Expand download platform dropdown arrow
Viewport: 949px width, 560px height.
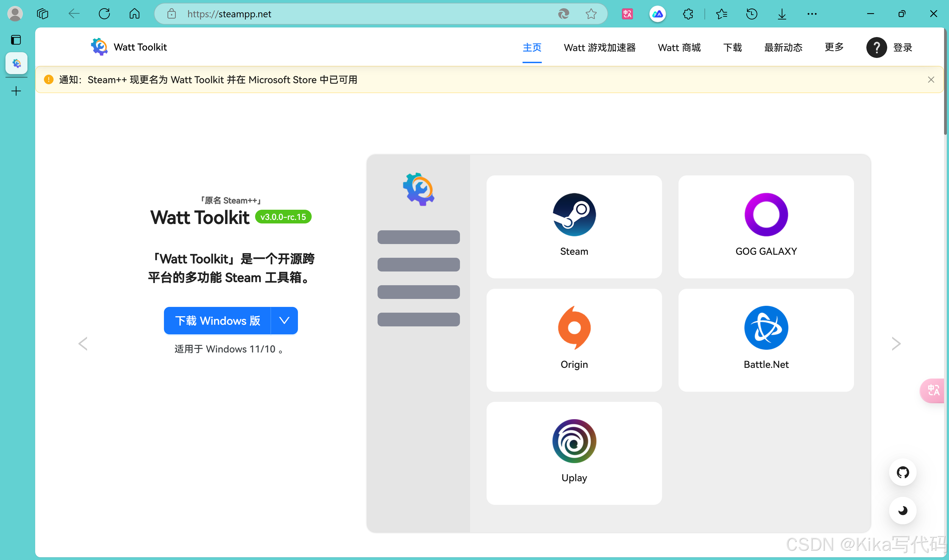pyautogui.click(x=284, y=320)
